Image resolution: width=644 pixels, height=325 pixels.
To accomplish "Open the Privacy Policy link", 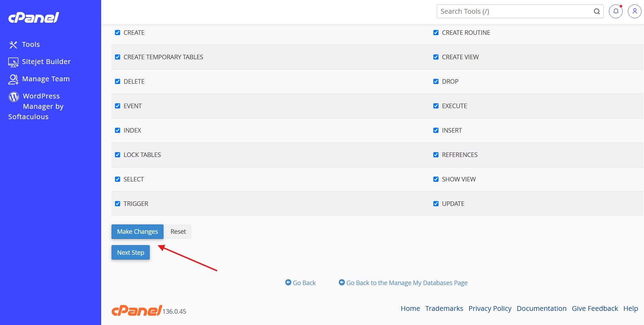I will 490,308.
